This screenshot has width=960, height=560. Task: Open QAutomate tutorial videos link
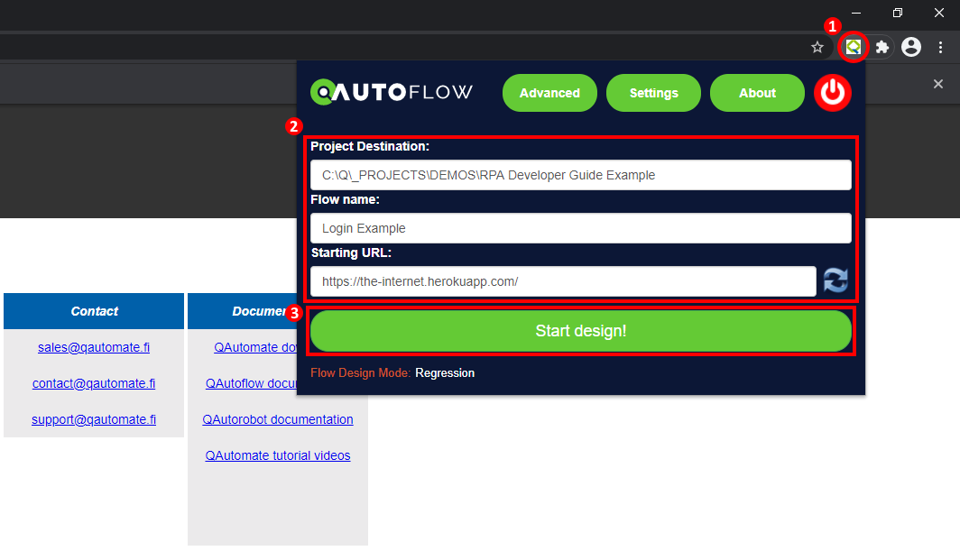[278, 456]
